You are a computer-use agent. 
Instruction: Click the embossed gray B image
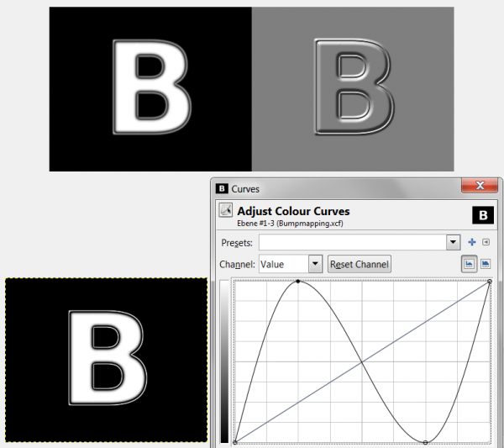[x=353, y=89]
